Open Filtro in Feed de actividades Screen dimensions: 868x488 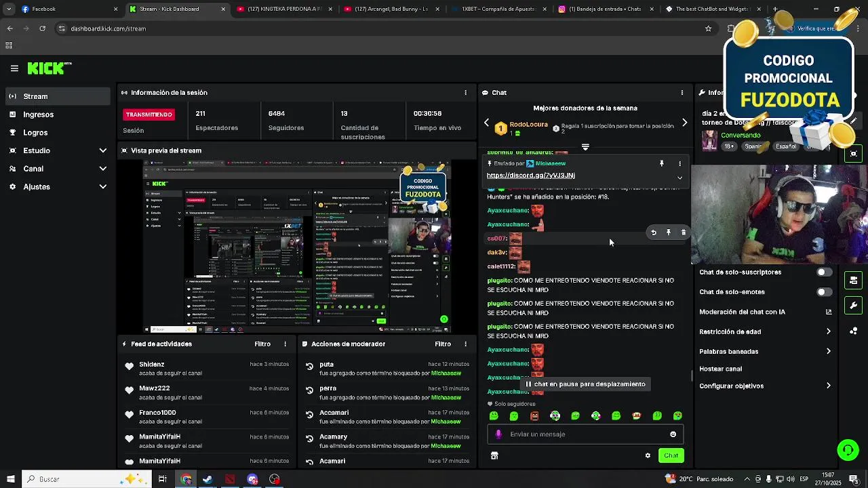point(262,344)
